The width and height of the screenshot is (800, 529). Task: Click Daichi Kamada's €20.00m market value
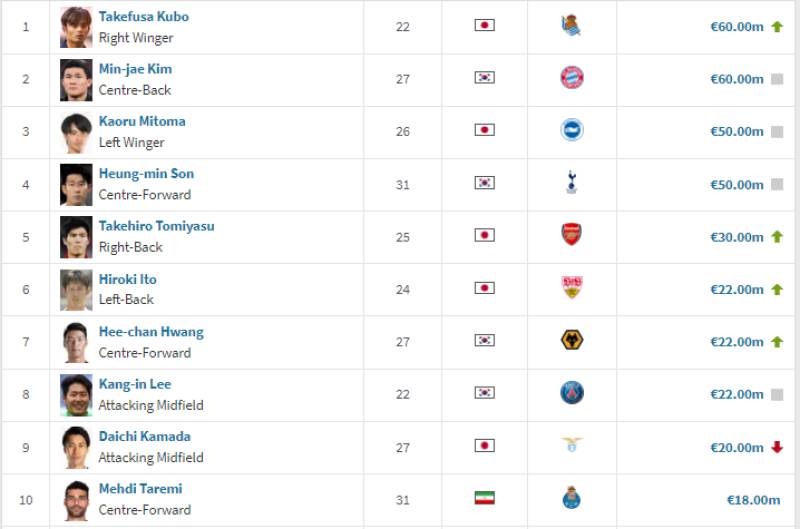tap(737, 447)
